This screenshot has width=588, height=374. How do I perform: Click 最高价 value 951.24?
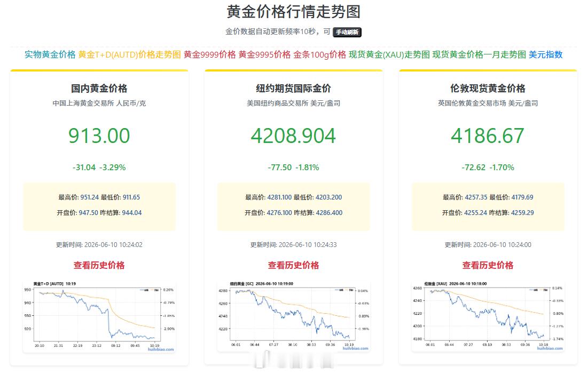tap(90, 197)
